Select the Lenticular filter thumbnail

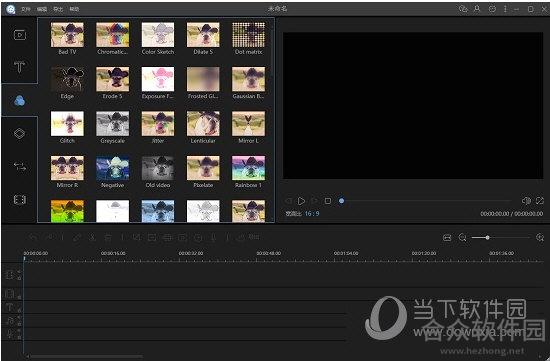pyautogui.click(x=203, y=123)
